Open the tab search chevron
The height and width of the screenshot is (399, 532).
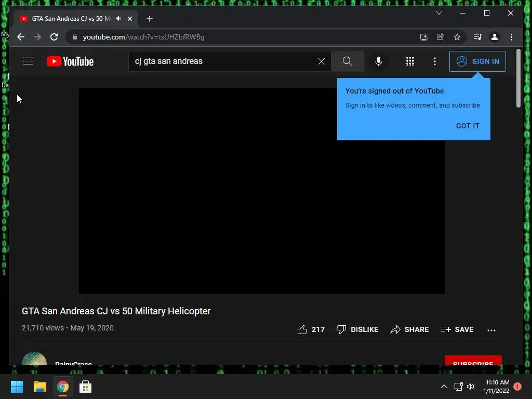click(438, 13)
